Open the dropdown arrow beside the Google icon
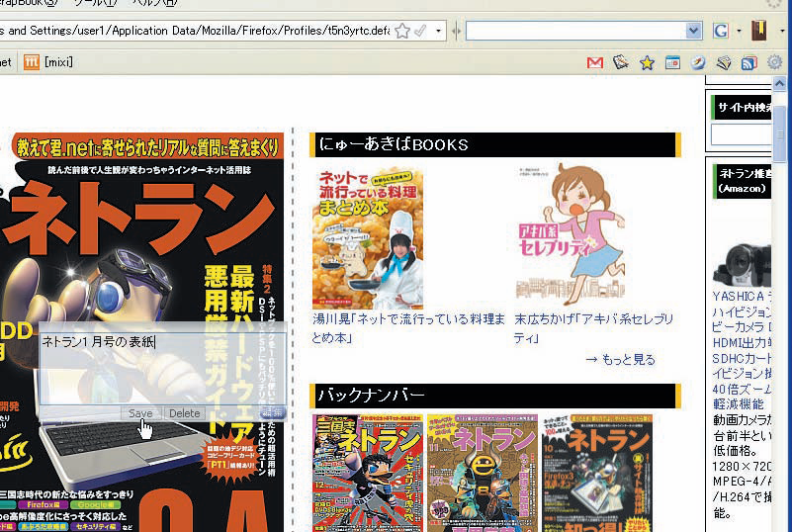The width and height of the screenshot is (792, 532). pos(739,31)
